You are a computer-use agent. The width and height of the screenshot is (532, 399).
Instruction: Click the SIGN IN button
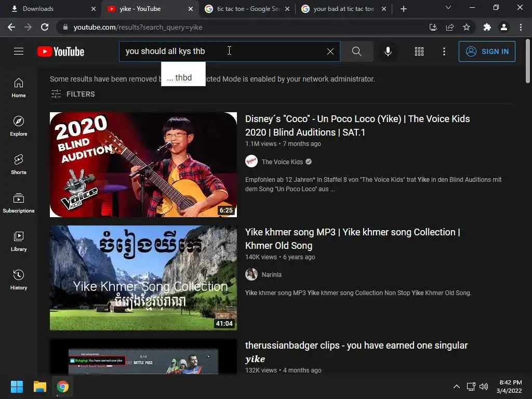(x=487, y=51)
